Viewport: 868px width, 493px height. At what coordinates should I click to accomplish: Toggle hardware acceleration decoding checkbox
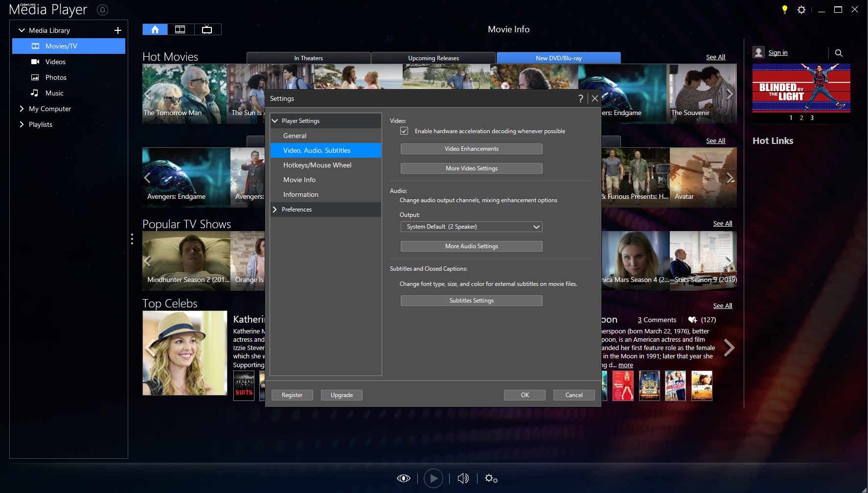(x=404, y=131)
